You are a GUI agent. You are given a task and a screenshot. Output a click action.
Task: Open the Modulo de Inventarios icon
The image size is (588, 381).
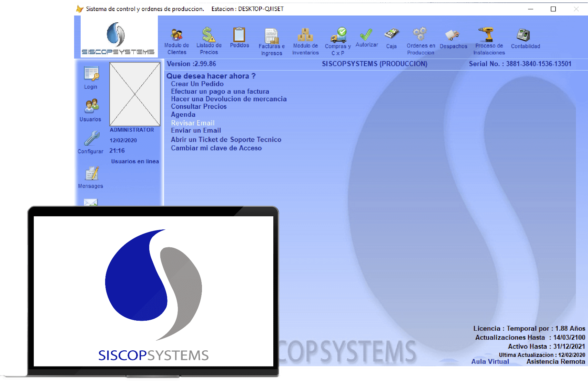(305, 35)
